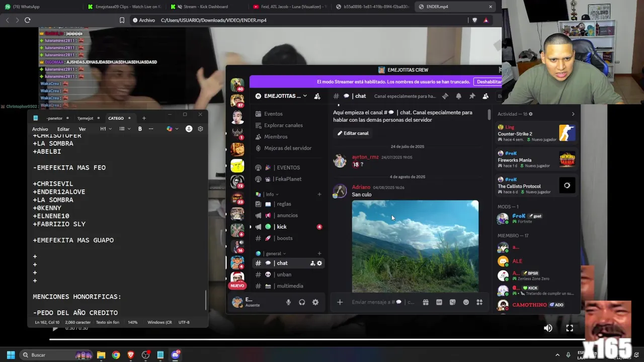Deafen with the headphones icon

(302, 302)
